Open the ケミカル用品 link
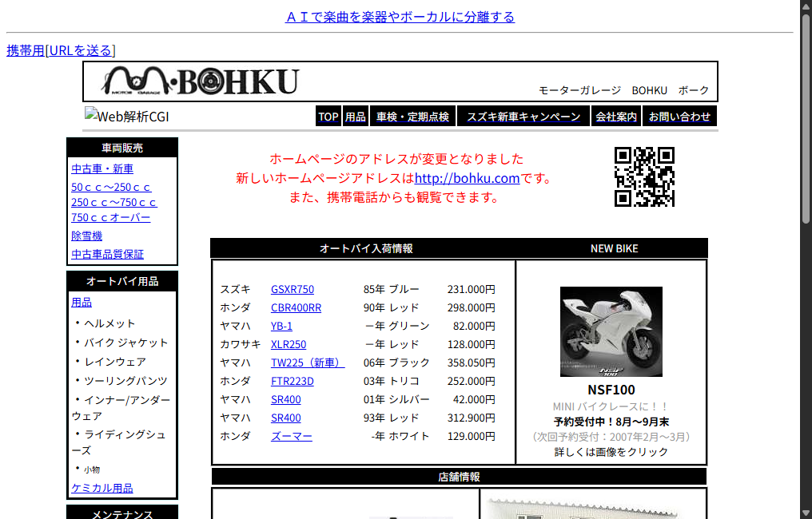The height and width of the screenshot is (519, 812). 102,488
